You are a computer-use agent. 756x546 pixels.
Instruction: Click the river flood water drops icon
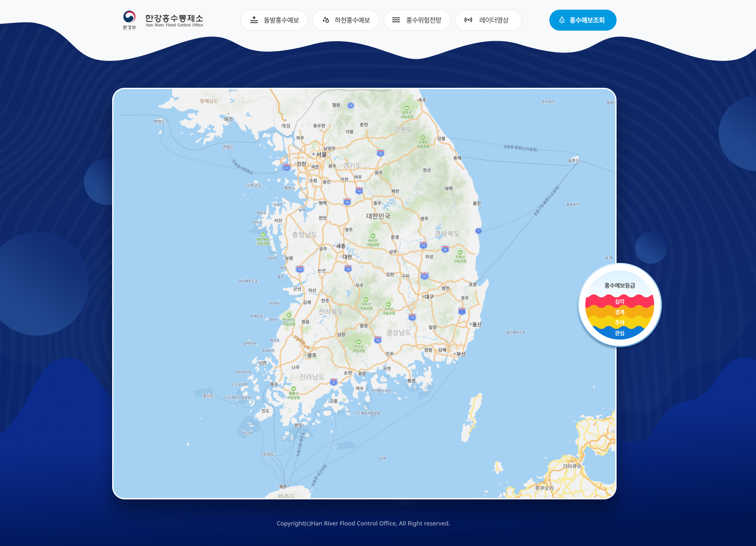tap(325, 20)
